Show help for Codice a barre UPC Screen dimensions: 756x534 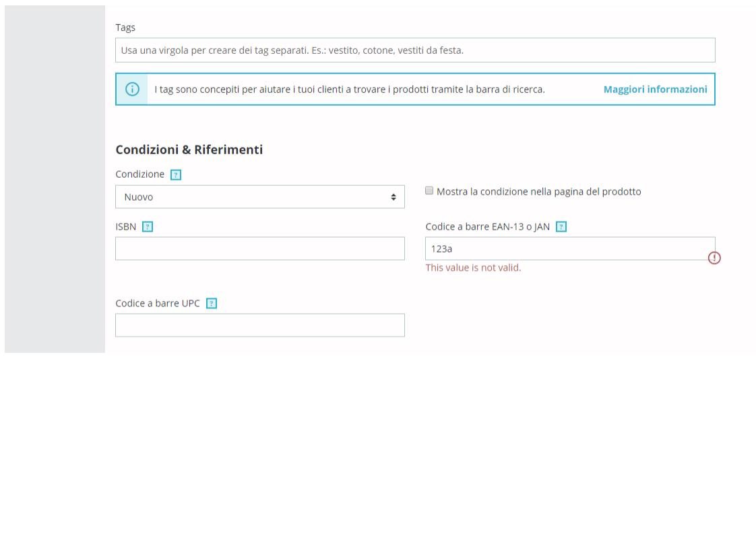tap(211, 304)
